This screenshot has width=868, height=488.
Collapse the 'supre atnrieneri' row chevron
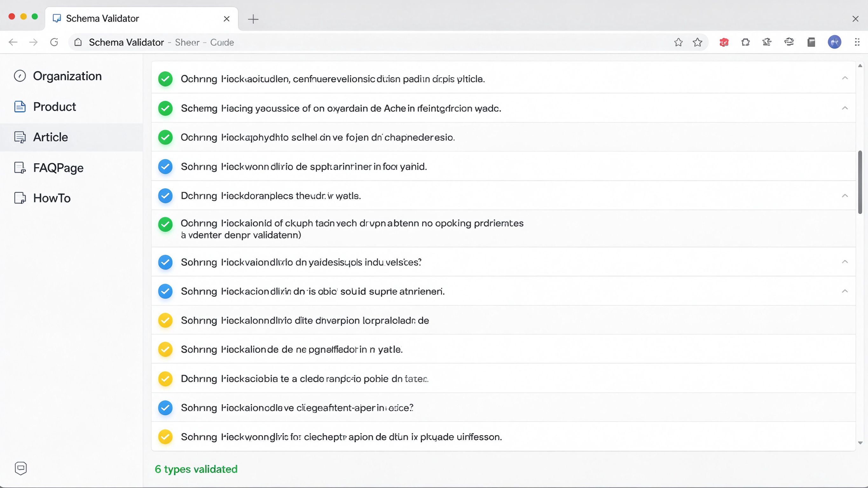845,291
